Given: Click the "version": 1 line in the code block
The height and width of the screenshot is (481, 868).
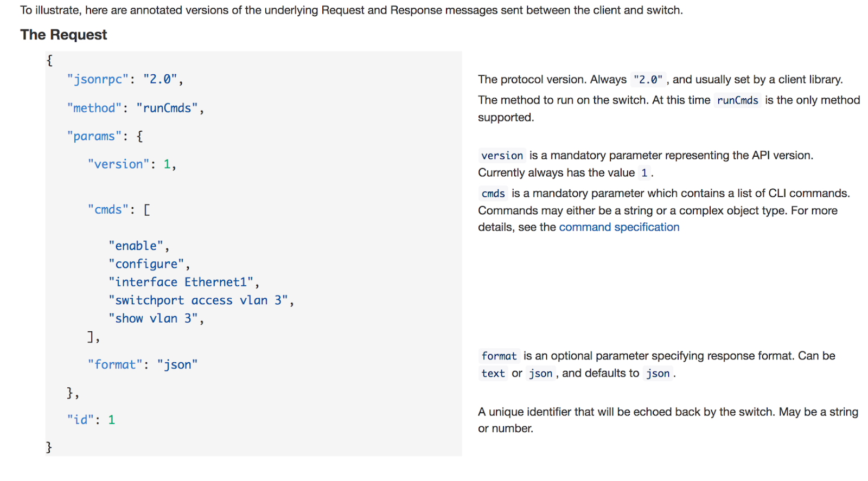Looking at the screenshot, I should [x=132, y=164].
